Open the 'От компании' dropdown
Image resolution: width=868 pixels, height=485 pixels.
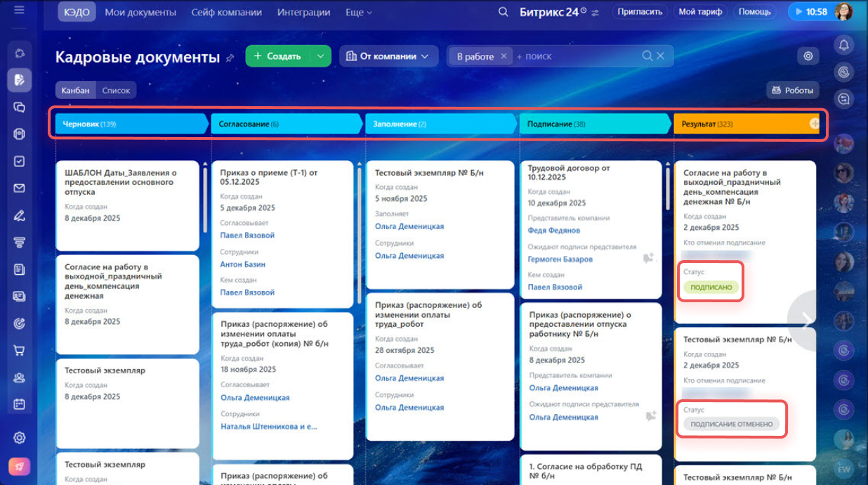pos(388,56)
